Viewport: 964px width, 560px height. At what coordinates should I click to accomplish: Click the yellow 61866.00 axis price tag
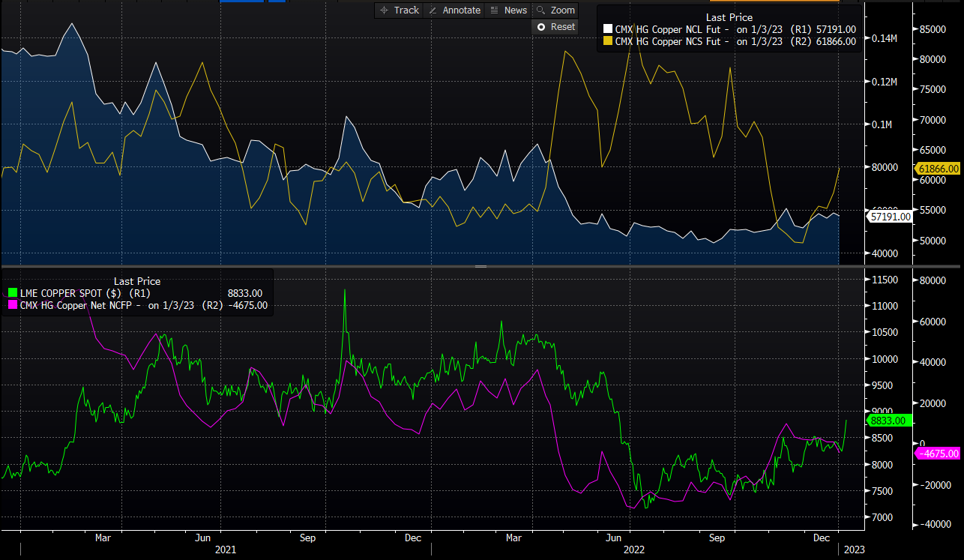(938, 169)
